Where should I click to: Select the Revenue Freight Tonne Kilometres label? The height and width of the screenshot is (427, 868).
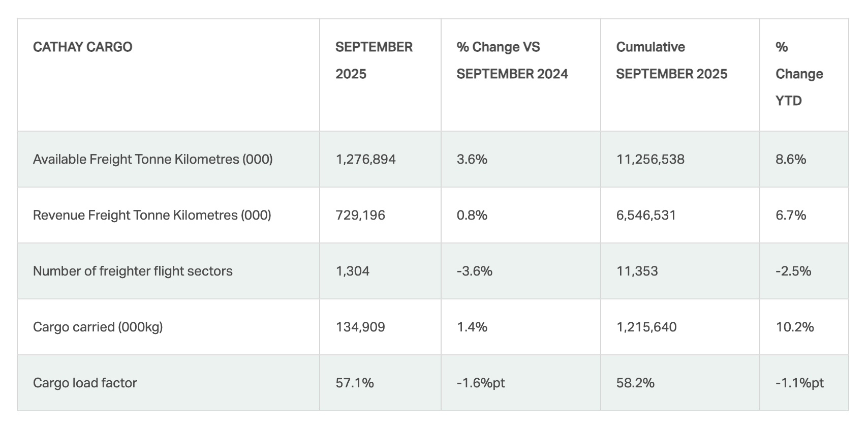click(x=152, y=215)
